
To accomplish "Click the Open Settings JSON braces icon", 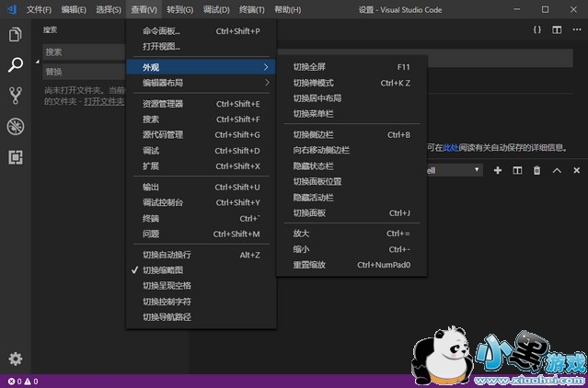I will 537,29.
